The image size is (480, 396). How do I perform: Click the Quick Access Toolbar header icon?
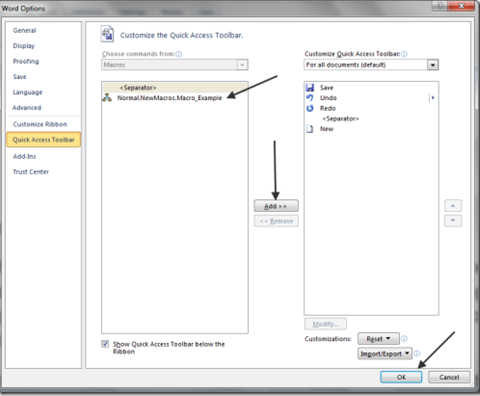click(107, 34)
